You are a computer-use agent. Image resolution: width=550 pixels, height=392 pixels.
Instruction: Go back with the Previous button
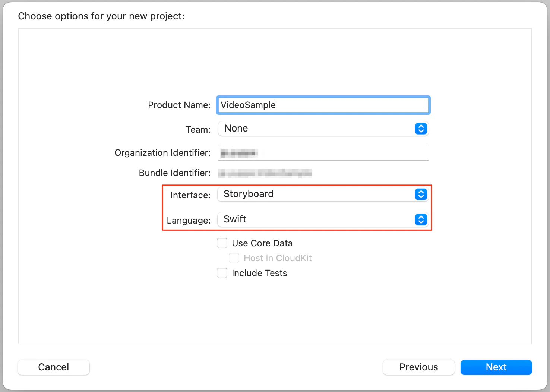418,367
